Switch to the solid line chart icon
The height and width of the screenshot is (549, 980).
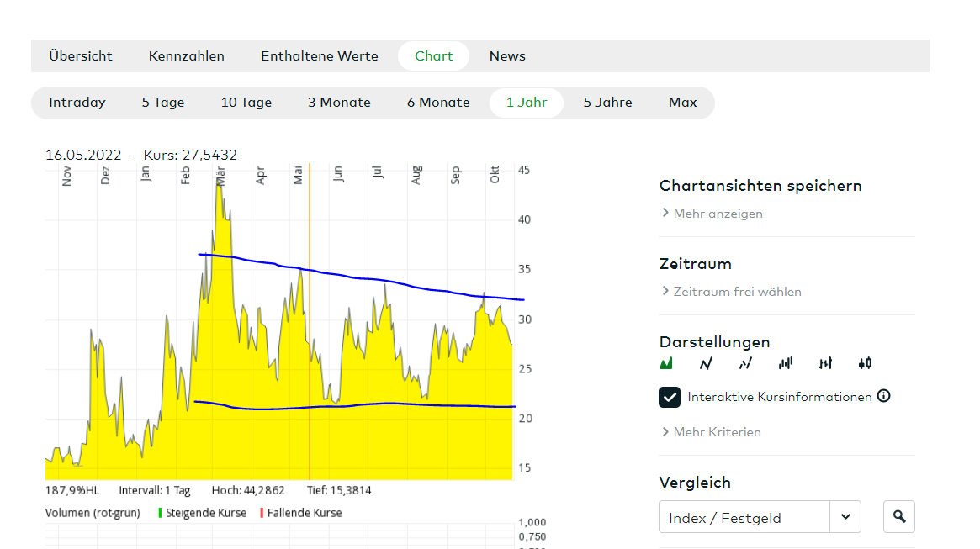[706, 363]
